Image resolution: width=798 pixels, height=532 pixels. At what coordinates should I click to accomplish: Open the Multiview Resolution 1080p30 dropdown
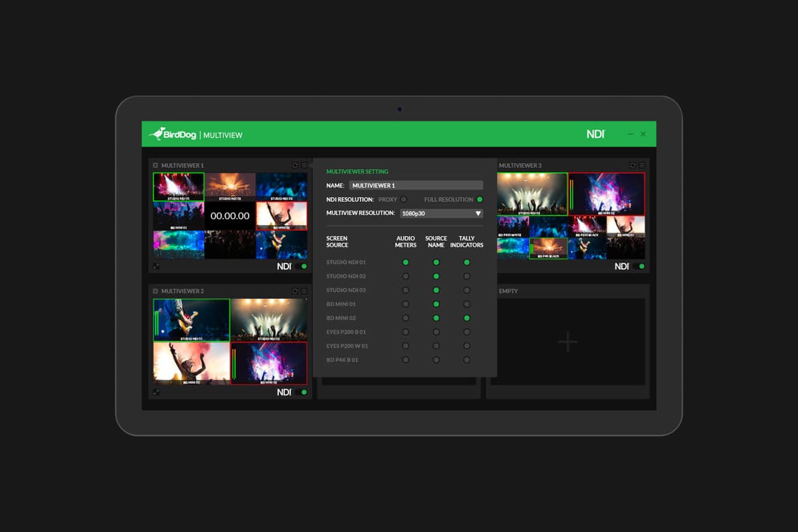pyautogui.click(x=441, y=213)
